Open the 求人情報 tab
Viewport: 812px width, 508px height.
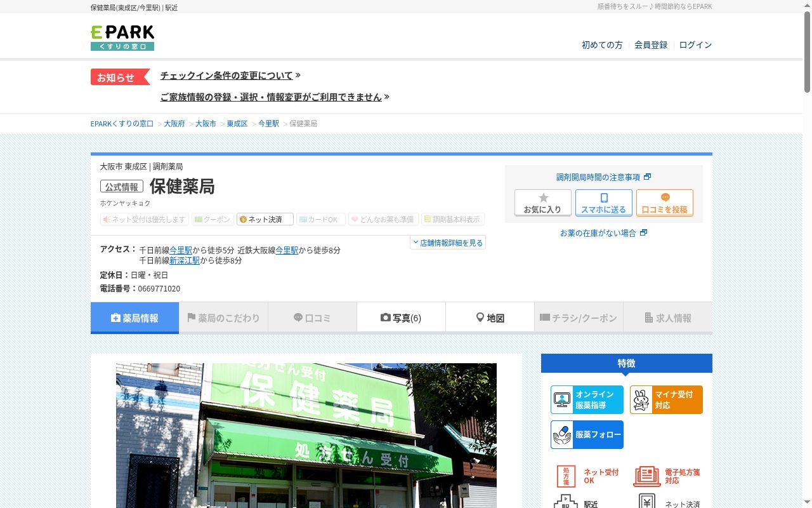[668, 317]
